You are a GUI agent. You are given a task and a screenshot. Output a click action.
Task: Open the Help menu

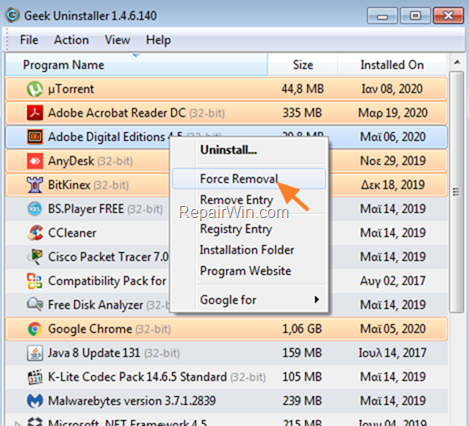[x=158, y=40]
